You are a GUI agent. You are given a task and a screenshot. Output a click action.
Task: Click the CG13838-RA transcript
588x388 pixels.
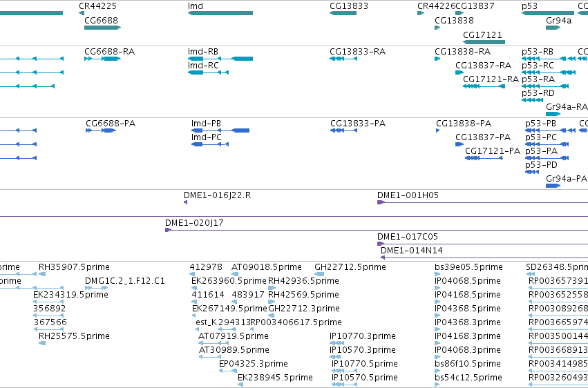pos(437,59)
